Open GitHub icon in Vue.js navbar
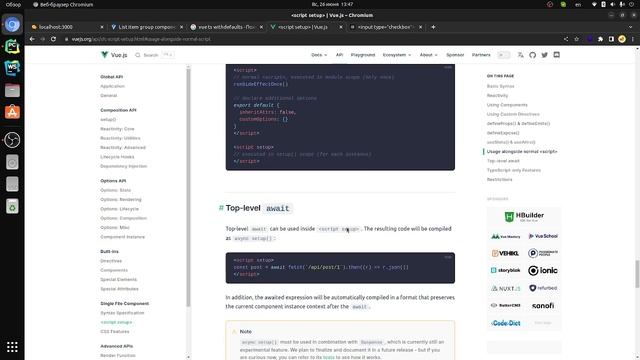 [x=532, y=55]
